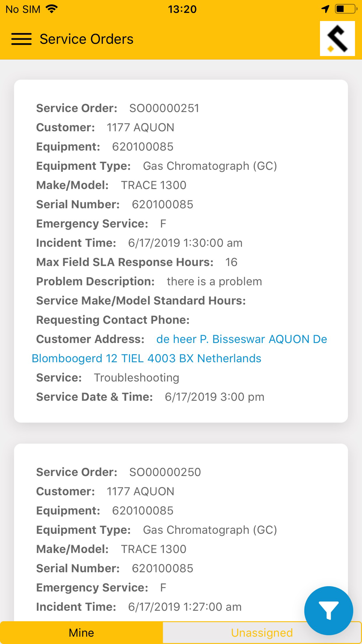Tap the Wi-Fi status icon

click(52, 9)
